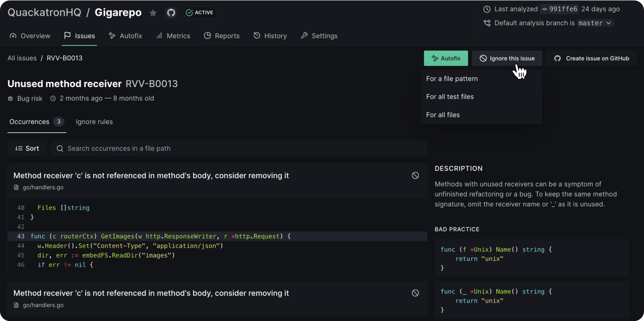Run Autofix with the green button
The image size is (644, 321).
[446, 58]
